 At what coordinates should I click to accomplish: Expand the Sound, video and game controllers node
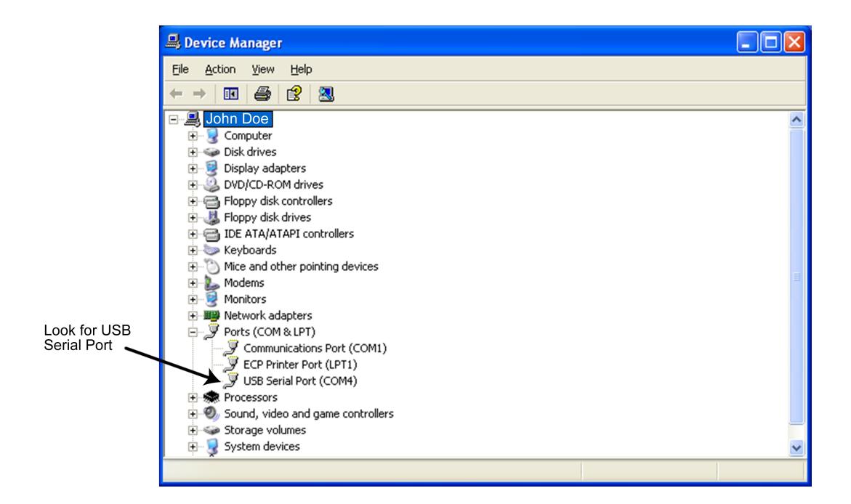tap(193, 414)
